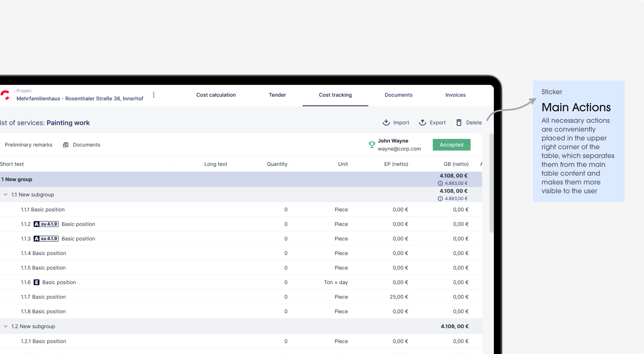
Task: Select the 1.2 New subgroup row label
Action: pos(33,326)
